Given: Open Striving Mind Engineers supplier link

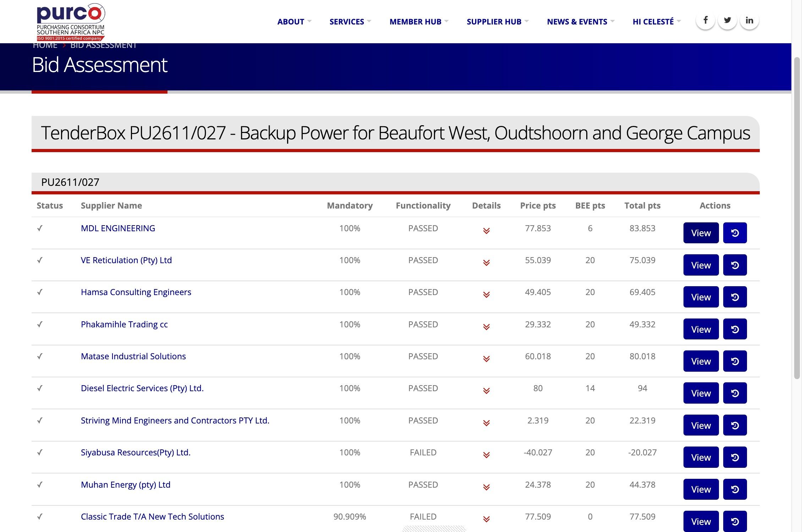Looking at the screenshot, I should 175,420.
